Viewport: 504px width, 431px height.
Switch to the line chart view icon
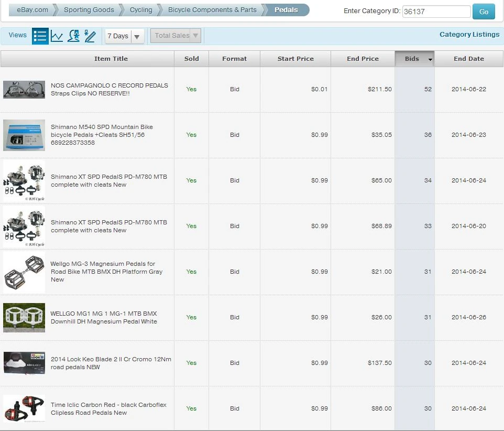57,36
